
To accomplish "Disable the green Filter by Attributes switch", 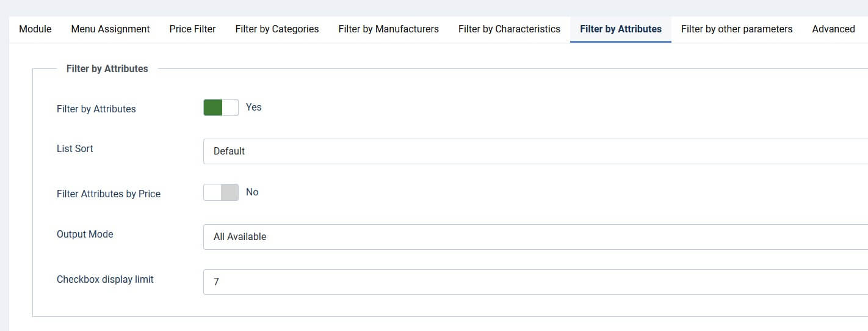I will click(x=220, y=107).
